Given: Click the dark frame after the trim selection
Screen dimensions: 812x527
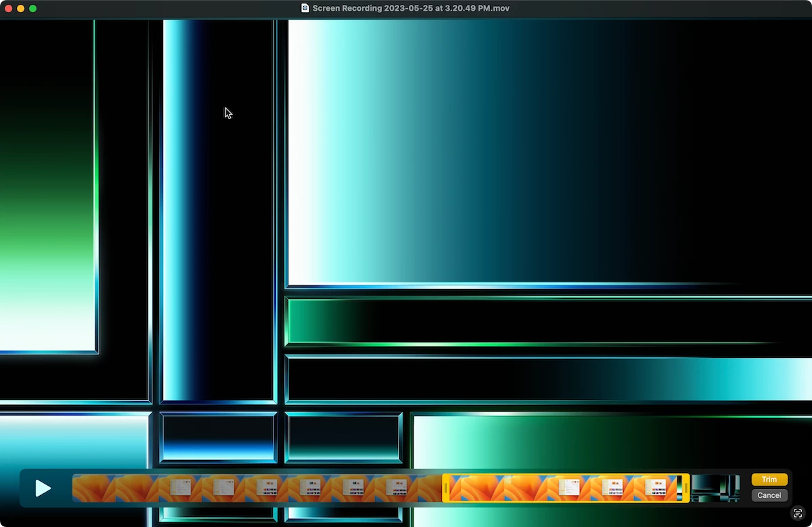Looking at the screenshot, I should click(715, 488).
